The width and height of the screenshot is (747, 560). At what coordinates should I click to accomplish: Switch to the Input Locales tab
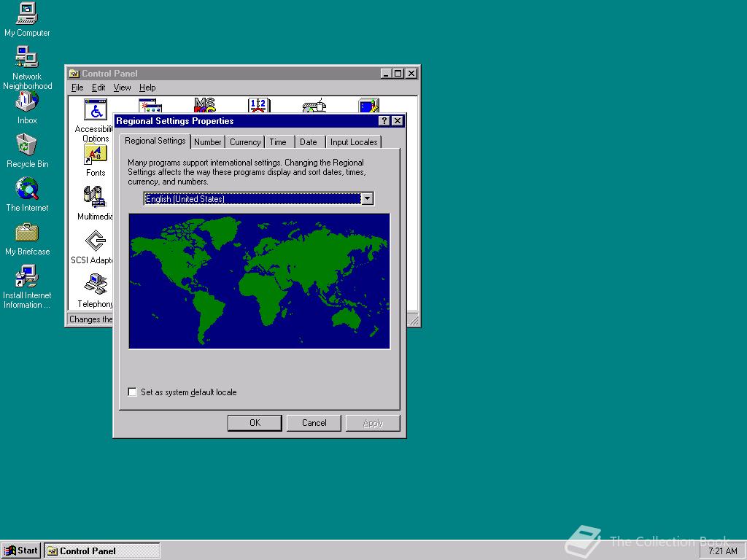[x=354, y=142]
